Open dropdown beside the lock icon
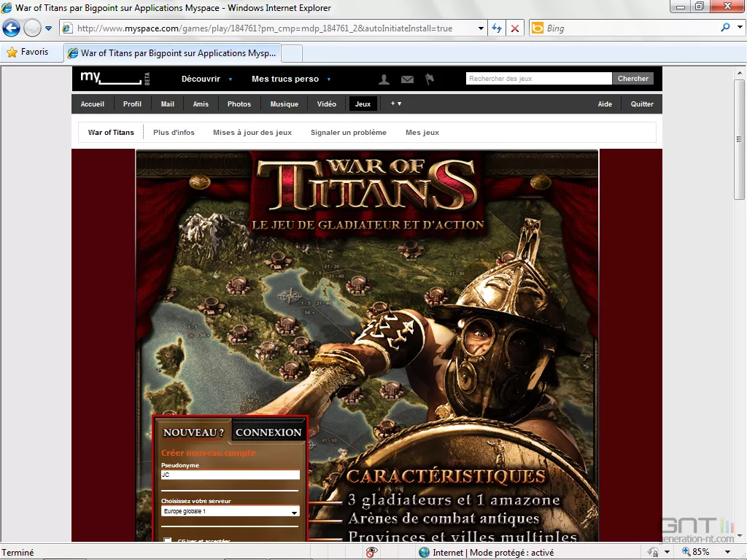Image resolution: width=747 pixels, height=560 pixels. point(667,553)
